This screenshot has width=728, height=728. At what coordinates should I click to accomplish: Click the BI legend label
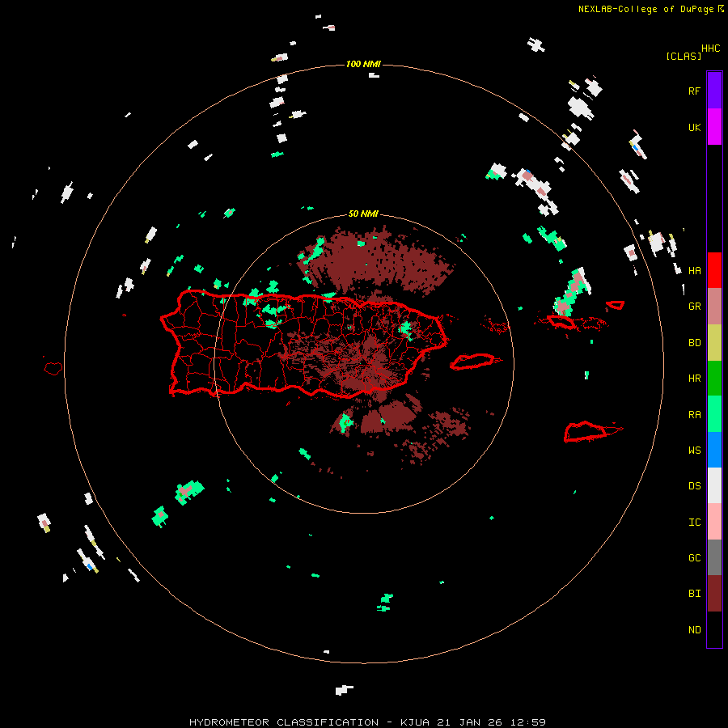pyautogui.click(x=694, y=594)
